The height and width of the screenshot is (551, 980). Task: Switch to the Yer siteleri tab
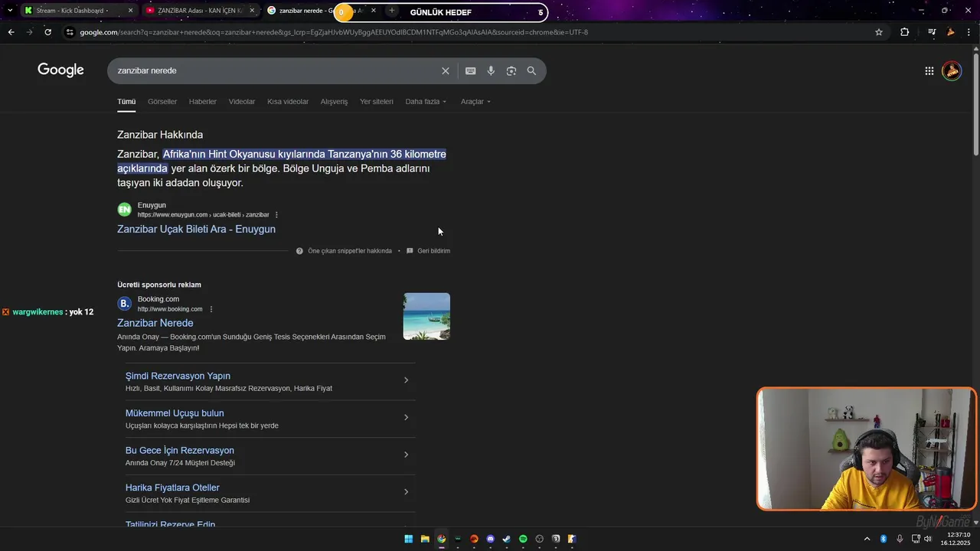click(x=377, y=101)
